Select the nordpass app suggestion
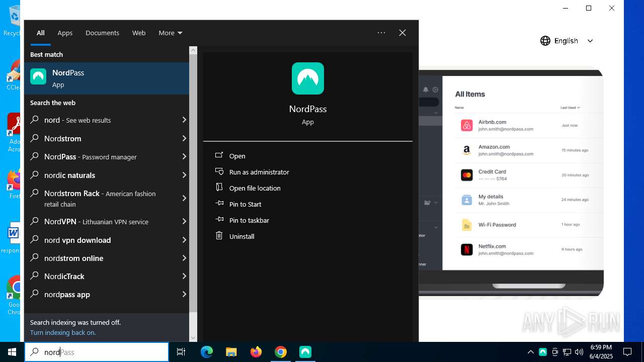Screen dimensions: 644x362 pyautogui.click(x=107, y=294)
